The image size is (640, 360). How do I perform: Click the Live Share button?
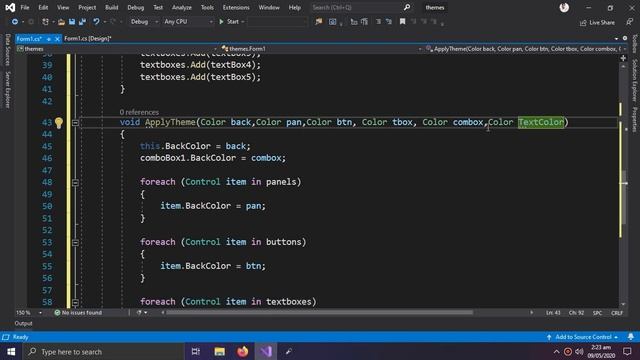pos(597,22)
